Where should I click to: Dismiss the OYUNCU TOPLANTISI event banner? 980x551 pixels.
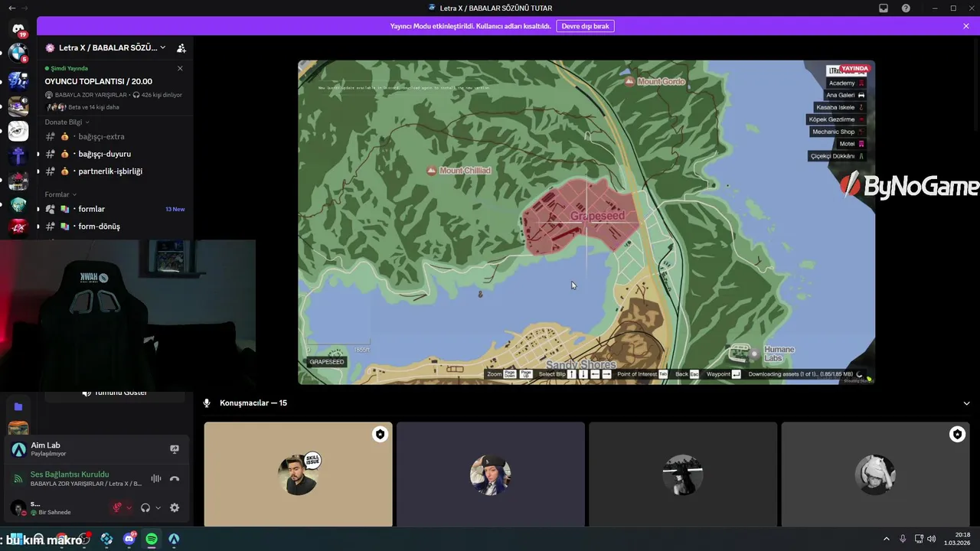(180, 68)
